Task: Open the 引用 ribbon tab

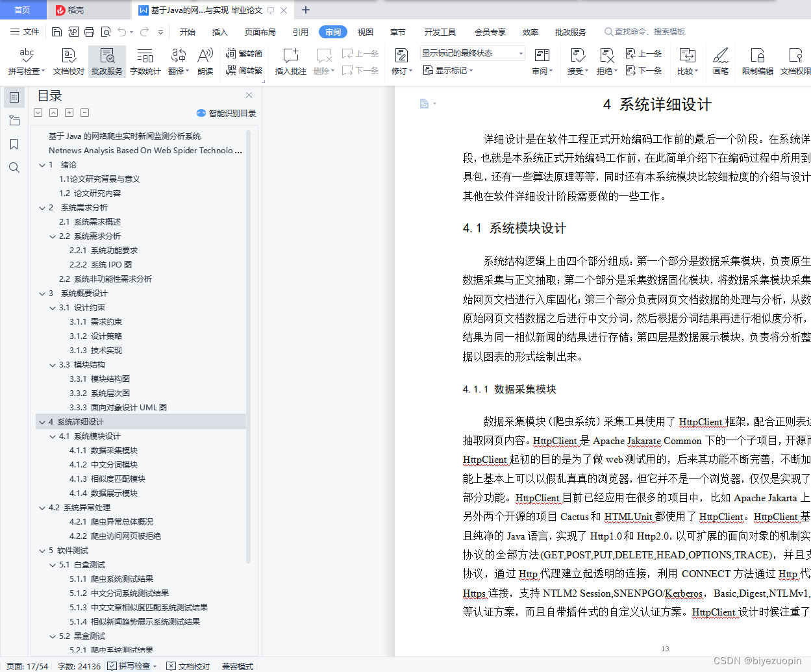Action: click(x=301, y=32)
